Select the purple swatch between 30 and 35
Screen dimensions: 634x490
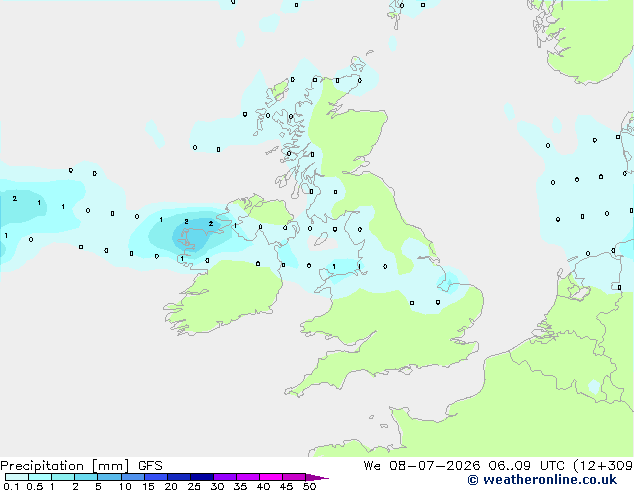pos(224,477)
